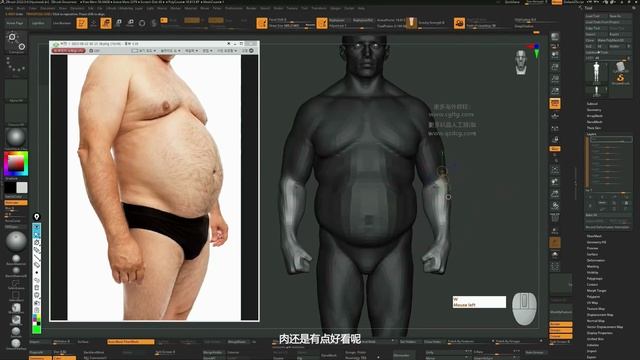Toggle Perspective on right shelf
Screen dimensions: 640x360
point(555,103)
